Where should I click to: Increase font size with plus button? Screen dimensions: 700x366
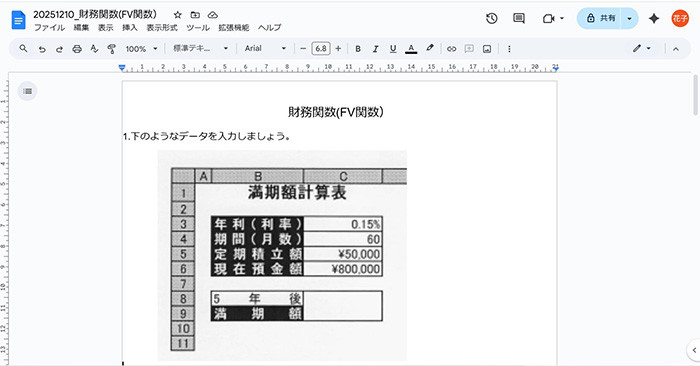click(x=338, y=48)
